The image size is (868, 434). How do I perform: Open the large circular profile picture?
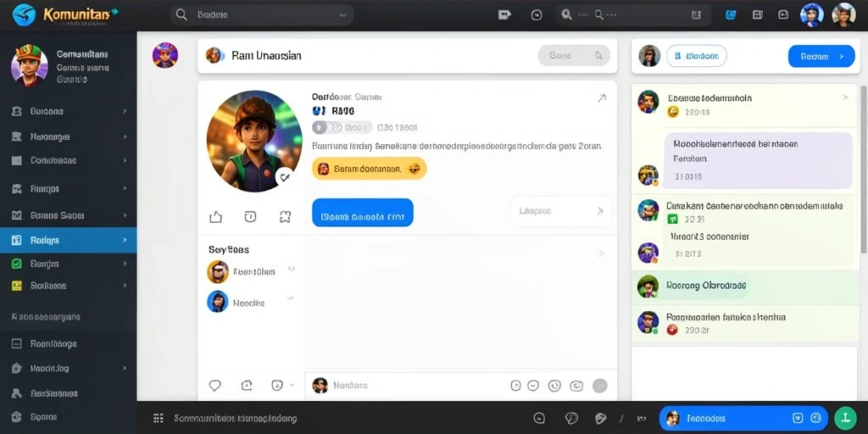(x=254, y=141)
